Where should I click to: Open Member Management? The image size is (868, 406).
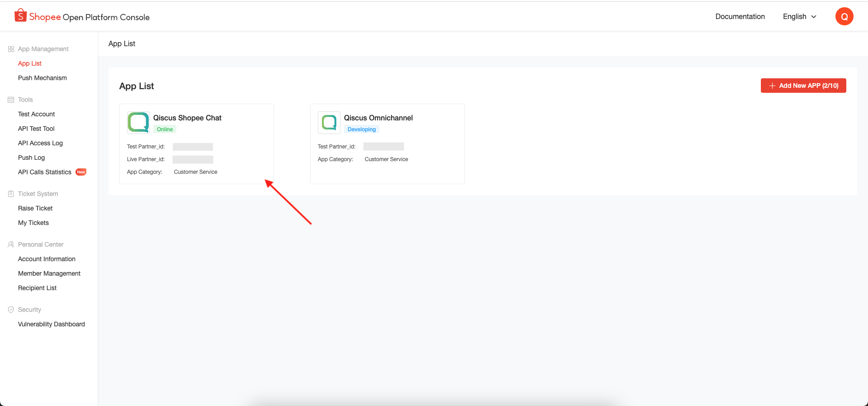pyautogui.click(x=49, y=273)
